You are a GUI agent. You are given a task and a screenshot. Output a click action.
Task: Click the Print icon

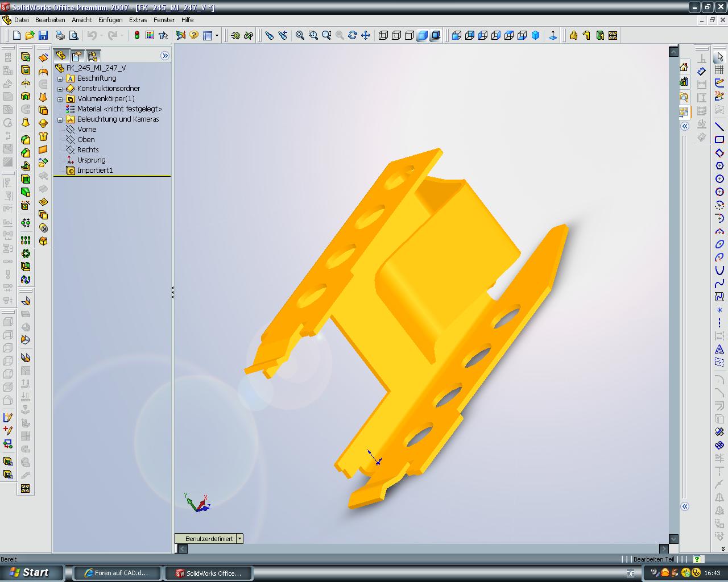[60, 35]
